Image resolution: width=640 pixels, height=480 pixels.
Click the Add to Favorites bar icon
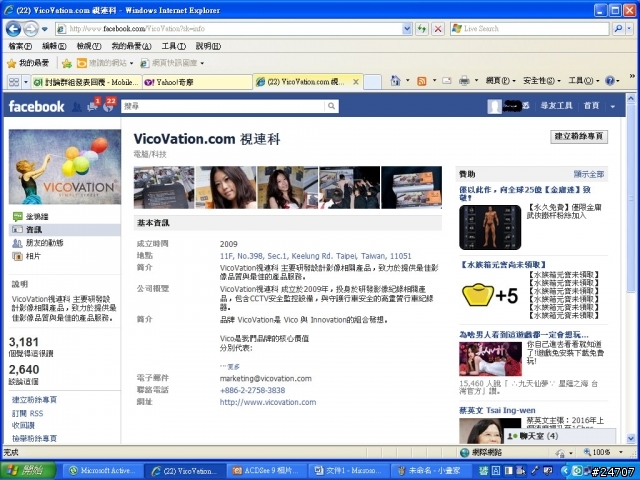[x=67, y=63]
